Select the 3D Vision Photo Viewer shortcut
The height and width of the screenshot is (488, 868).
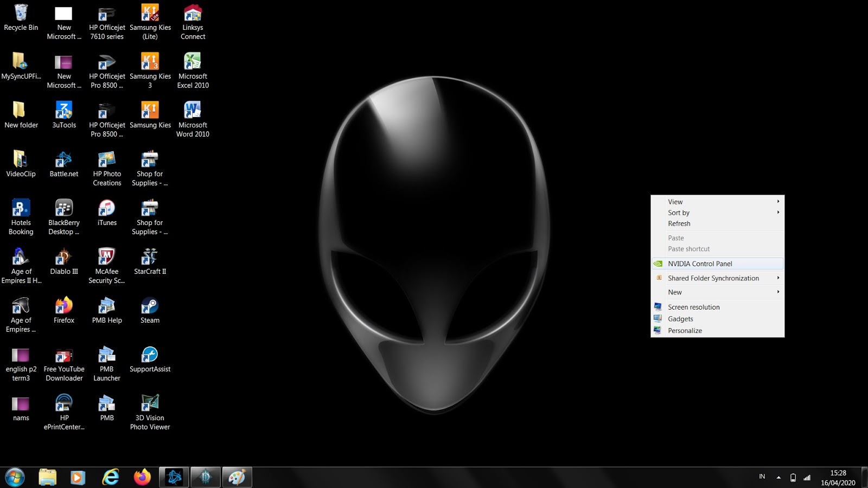[150, 412]
